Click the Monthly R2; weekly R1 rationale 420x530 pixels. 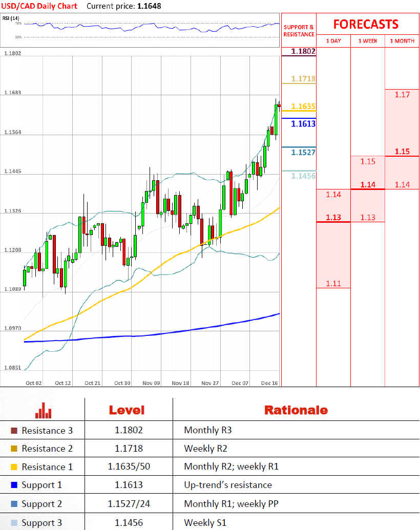click(232, 467)
